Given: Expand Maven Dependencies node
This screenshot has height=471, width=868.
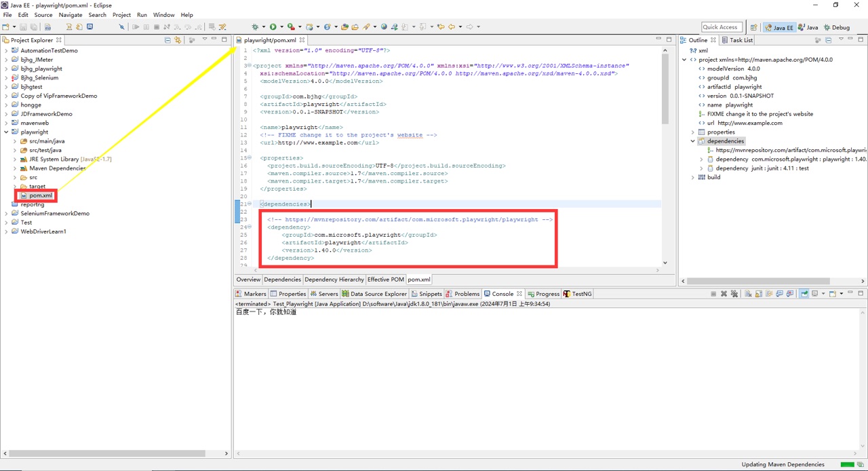Looking at the screenshot, I should [15, 168].
